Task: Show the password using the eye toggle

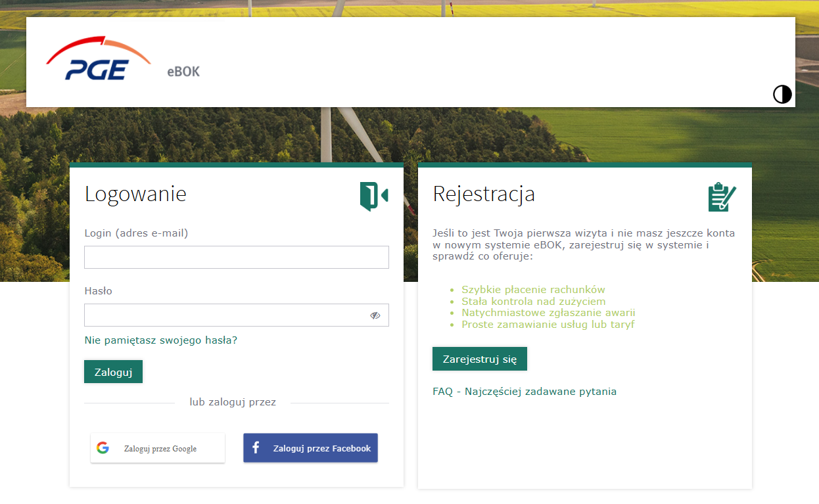Action: click(x=375, y=315)
